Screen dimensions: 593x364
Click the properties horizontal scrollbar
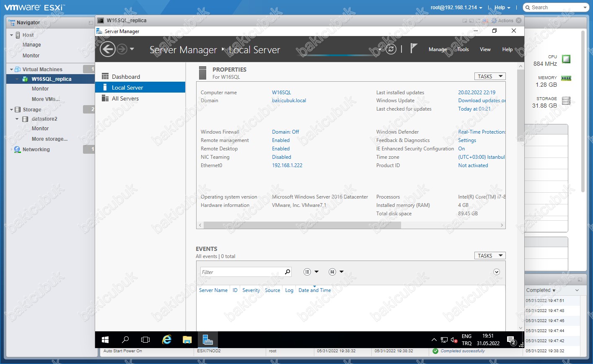pyautogui.click(x=302, y=225)
